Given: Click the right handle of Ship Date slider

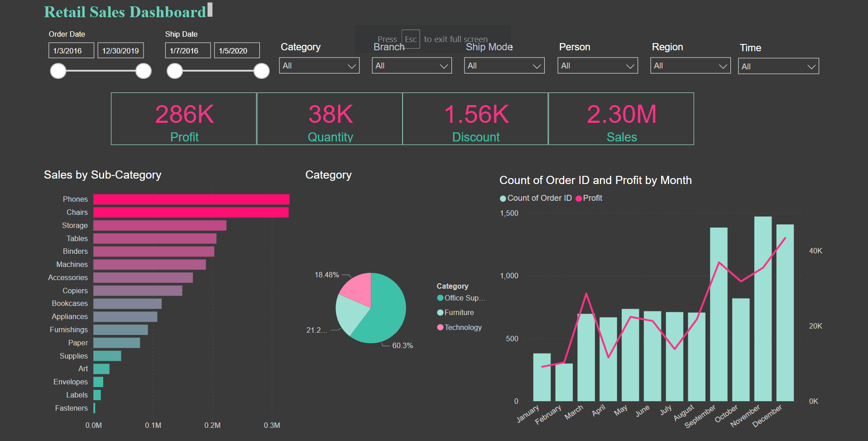Looking at the screenshot, I should click(261, 71).
